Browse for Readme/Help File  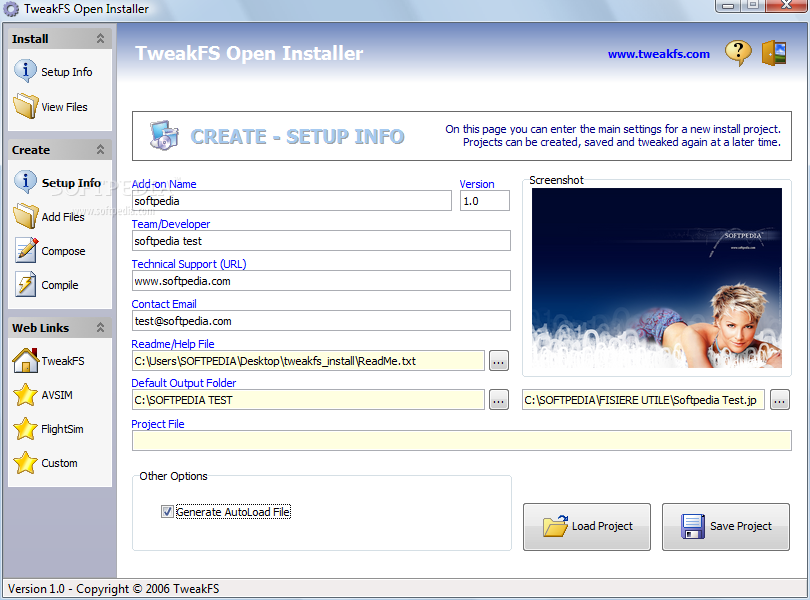pos(499,361)
